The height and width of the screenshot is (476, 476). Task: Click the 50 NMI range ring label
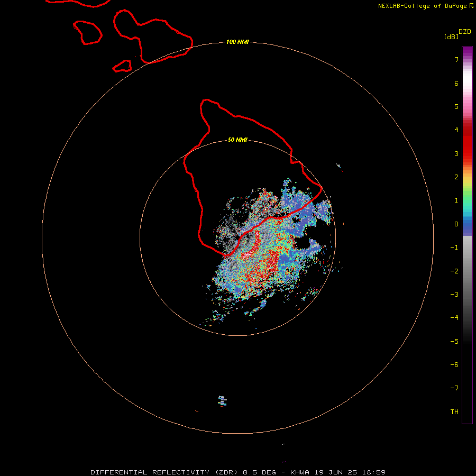(237, 140)
